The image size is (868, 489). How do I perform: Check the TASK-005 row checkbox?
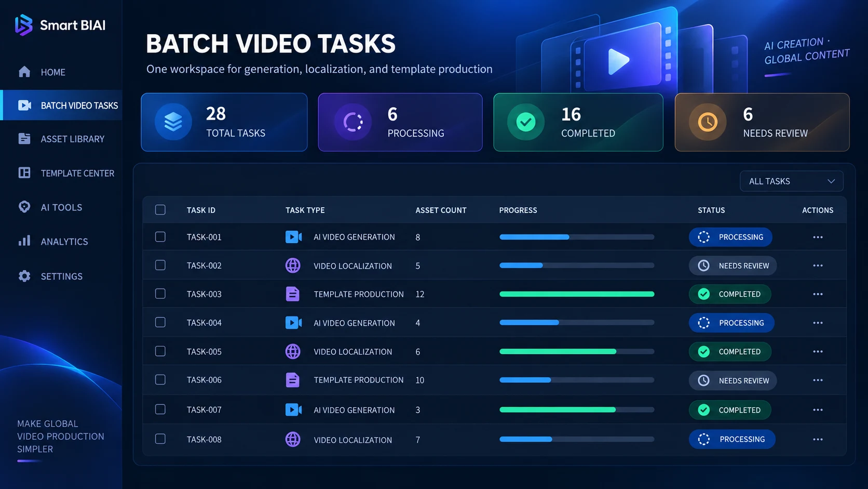[160, 351]
